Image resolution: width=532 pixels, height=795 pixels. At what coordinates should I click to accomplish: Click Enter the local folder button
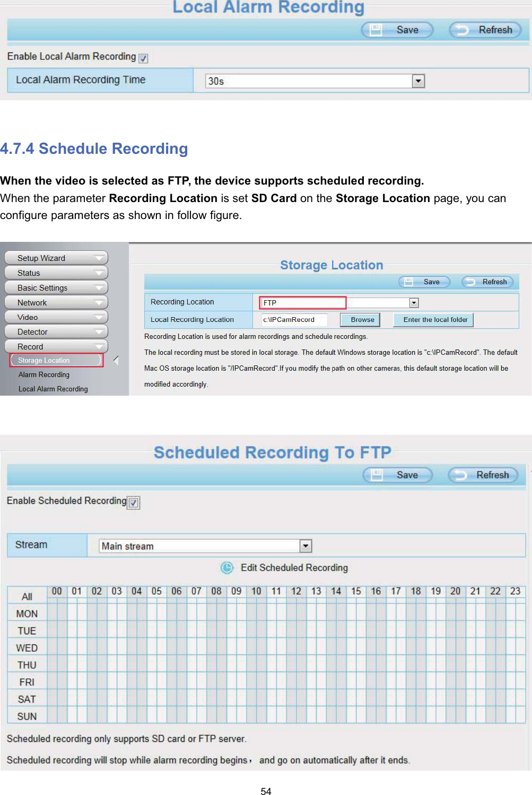tap(433, 320)
